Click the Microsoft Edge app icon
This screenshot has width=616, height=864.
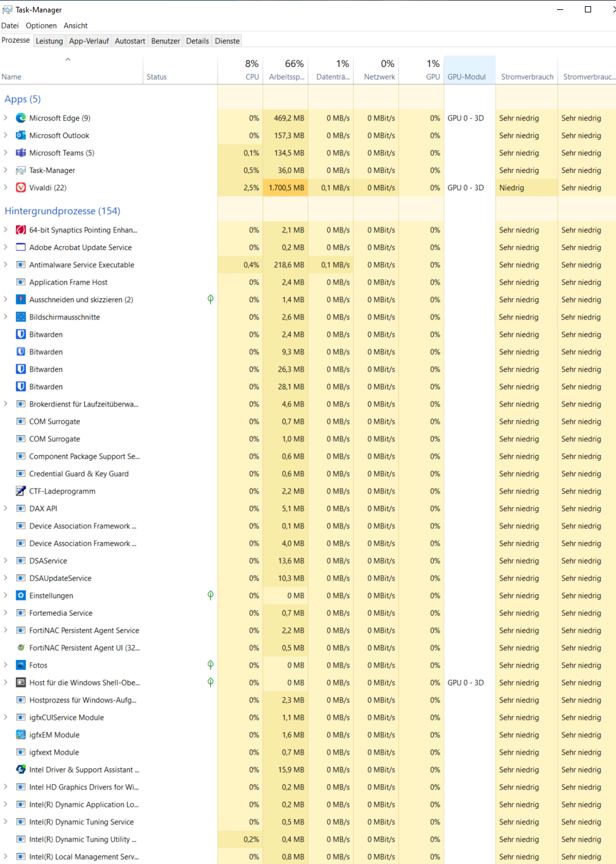click(21, 118)
